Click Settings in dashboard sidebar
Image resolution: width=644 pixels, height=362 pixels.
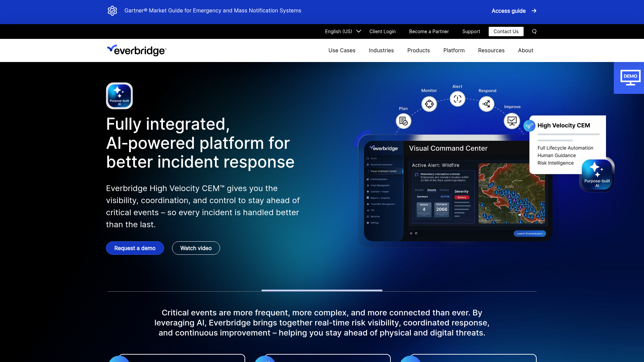point(374,223)
